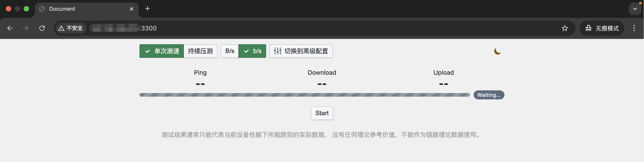
Task: Click the sliders icon for advanced configuration
Action: pyautogui.click(x=277, y=51)
